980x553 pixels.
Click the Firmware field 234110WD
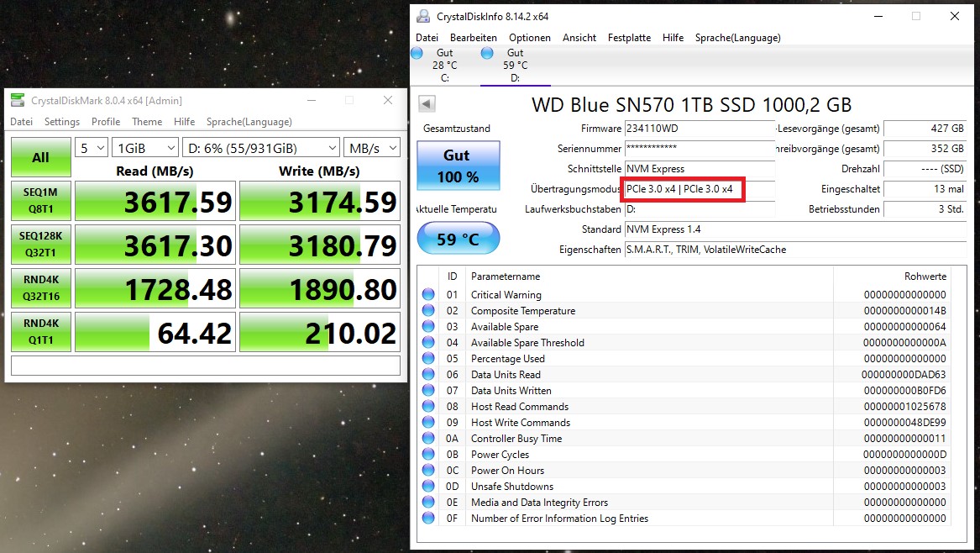tap(700, 129)
